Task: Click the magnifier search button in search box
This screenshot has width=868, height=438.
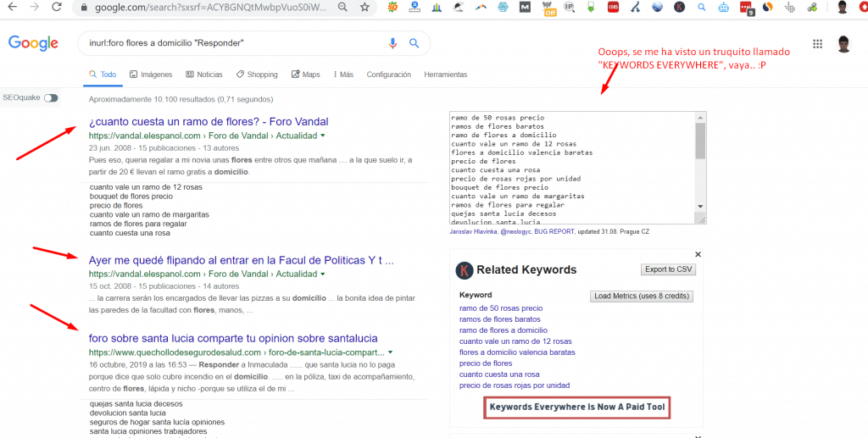Action: coord(415,43)
